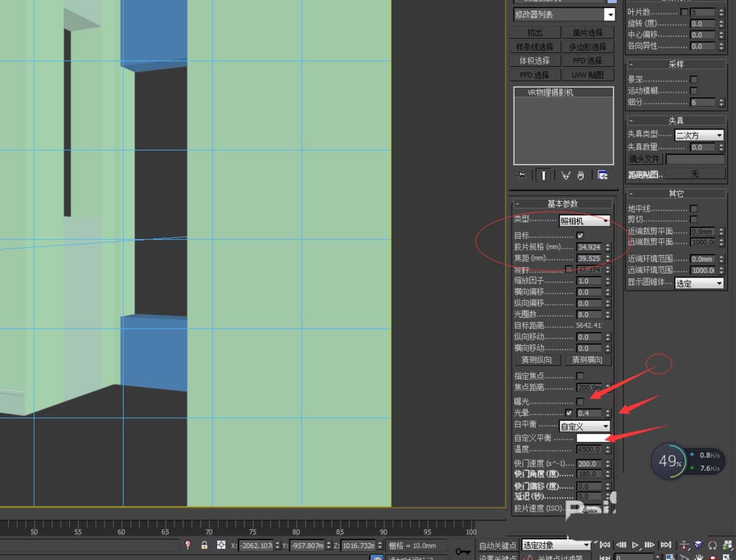The width and height of the screenshot is (736, 560).
Task: Toggle the 叶片数 checkbox
Action: pyautogui.click(x=684, y=12)
